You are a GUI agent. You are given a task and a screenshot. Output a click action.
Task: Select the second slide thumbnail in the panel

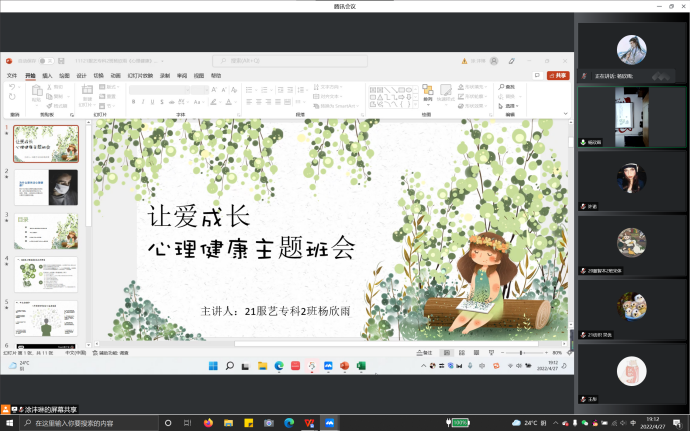click(46, 188)
